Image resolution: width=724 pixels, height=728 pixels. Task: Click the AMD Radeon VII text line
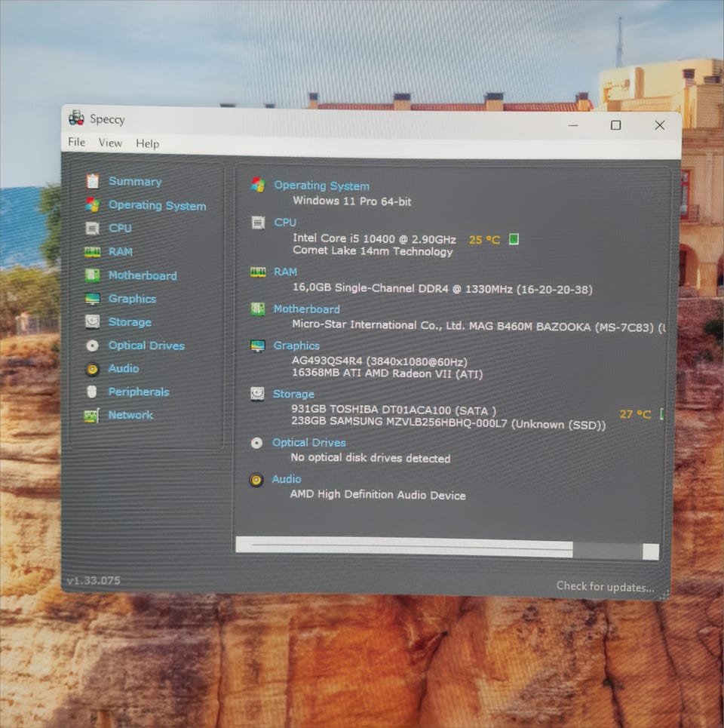pyautogui.click(x=388, y=373)
